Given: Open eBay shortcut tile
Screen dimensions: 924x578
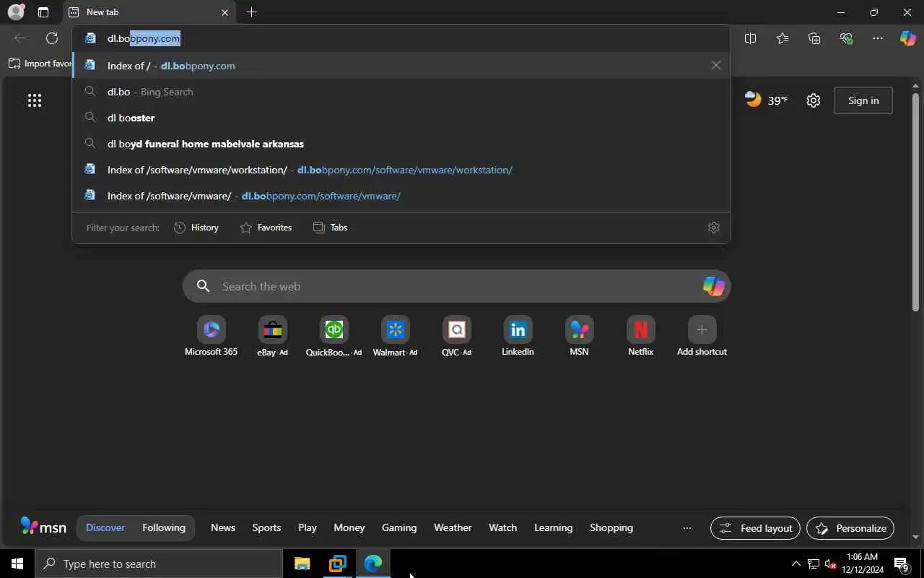Looking at the screenshot, I should pyautogui.click(x=272, y=336).
